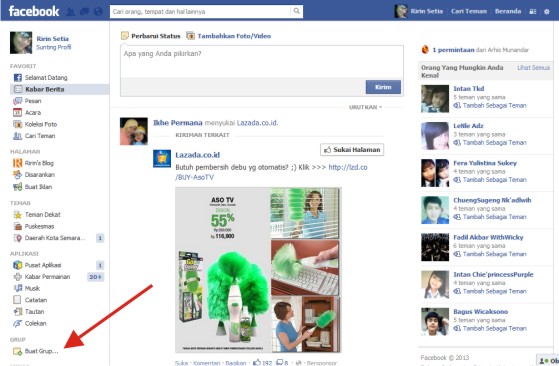Open the green duster ad image
559x366 pixels.
coord(258,270)
